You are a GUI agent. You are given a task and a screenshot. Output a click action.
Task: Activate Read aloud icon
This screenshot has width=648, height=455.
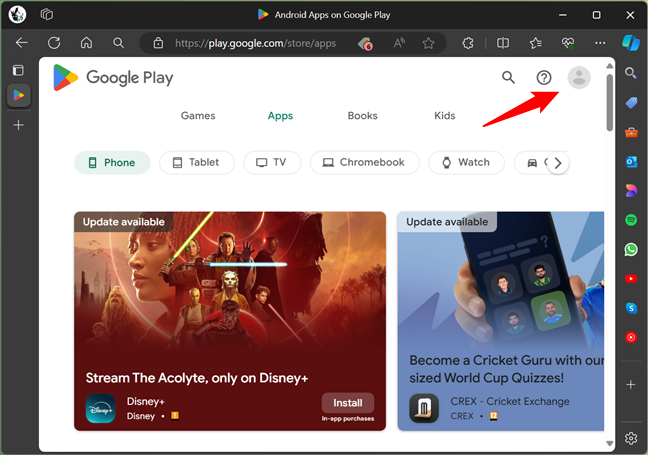tap(399, 43)
